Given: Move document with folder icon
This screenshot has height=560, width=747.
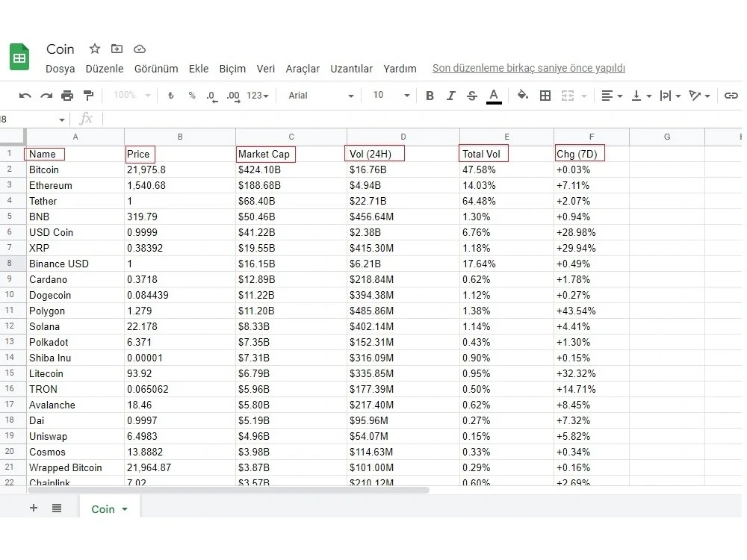Looking at the screenshot, I should [x=117, y=49].
